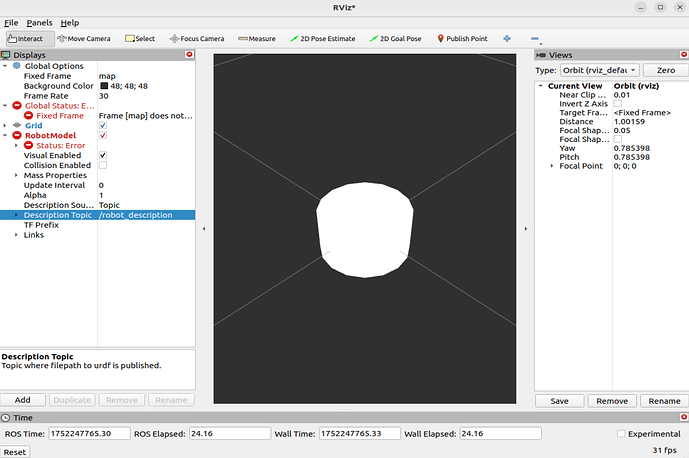Image resolution: width=689 pixels, height=458 pixels.
Task: Toggle the second Focal Shape checkbox
Action: (x=618, y=139)
